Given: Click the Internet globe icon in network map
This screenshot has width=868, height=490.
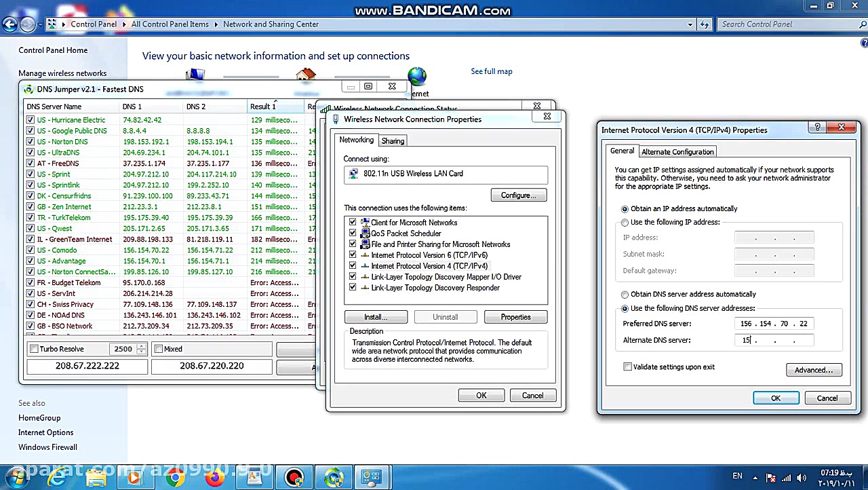Looking at the screenshot, I should point(417,77).
